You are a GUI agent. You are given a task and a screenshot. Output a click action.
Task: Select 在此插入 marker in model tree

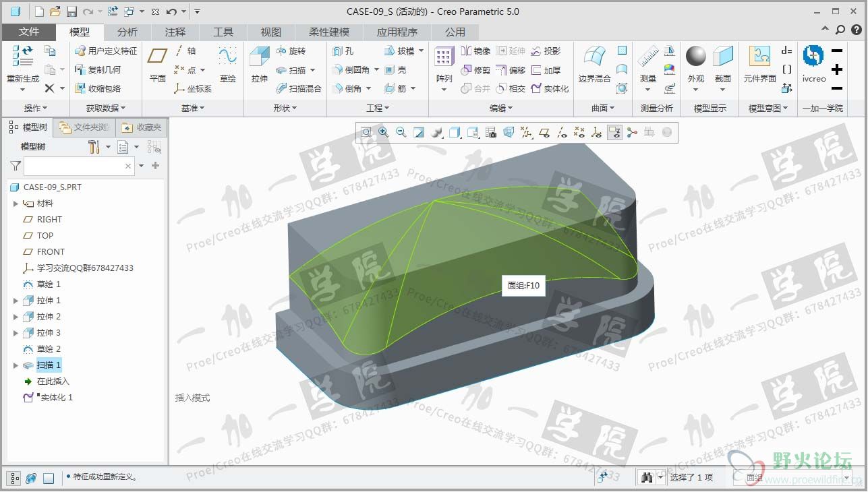[x=47, y=381]
